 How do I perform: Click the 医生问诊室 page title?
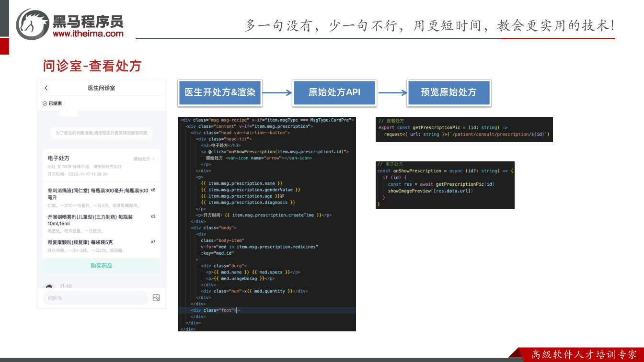point(102,88)
